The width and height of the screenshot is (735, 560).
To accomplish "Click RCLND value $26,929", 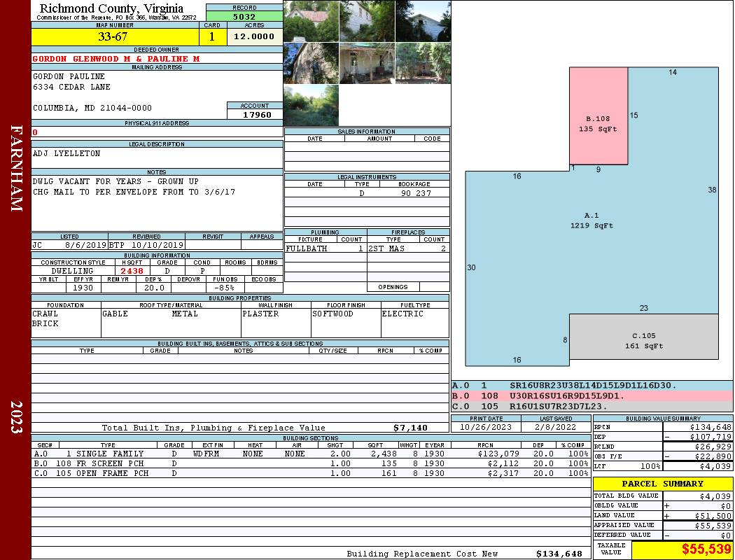I will pos(713,447).
